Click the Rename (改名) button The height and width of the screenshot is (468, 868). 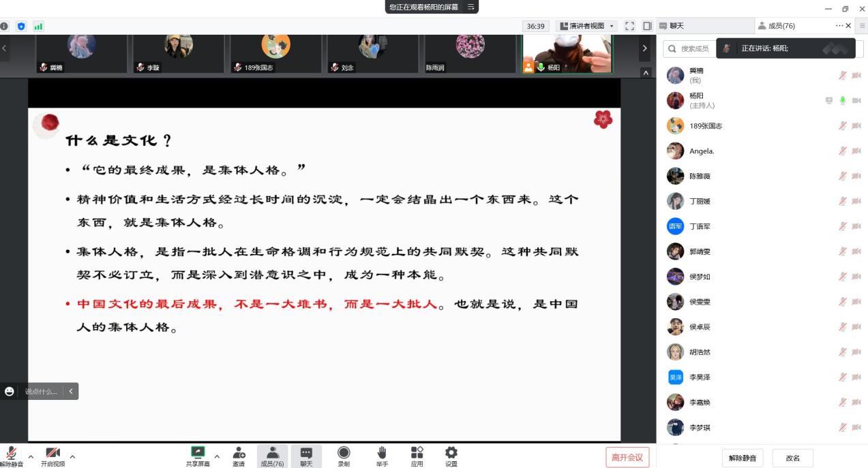pyautogui.click(x=792, y=458)
